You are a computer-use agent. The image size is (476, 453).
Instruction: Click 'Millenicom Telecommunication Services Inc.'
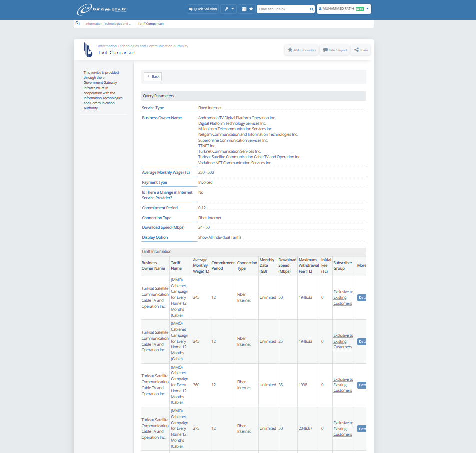click(x=235, y=129)
